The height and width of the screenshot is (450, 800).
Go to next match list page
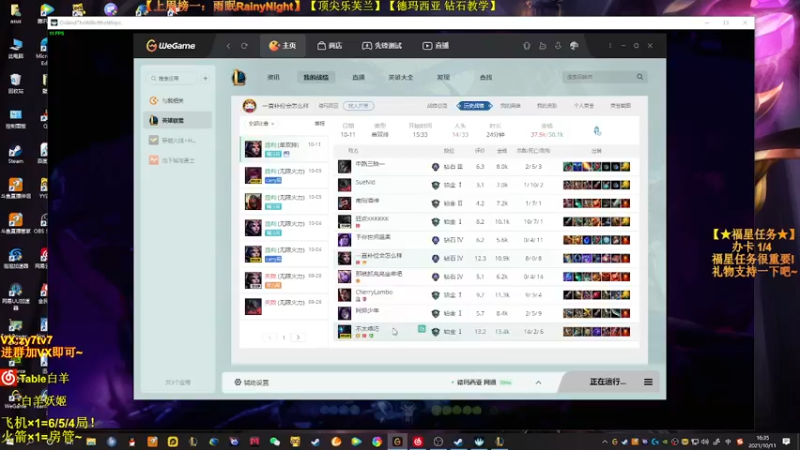[x=298, y=337]
